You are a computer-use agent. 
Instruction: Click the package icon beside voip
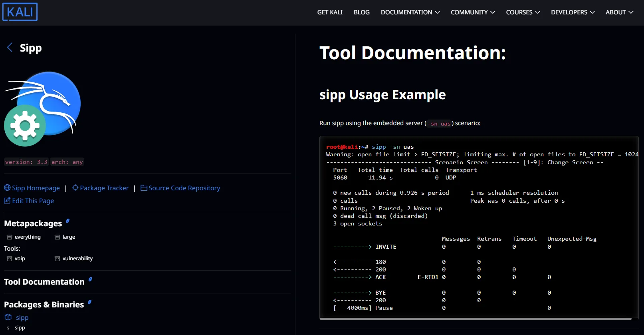[10, 259]
